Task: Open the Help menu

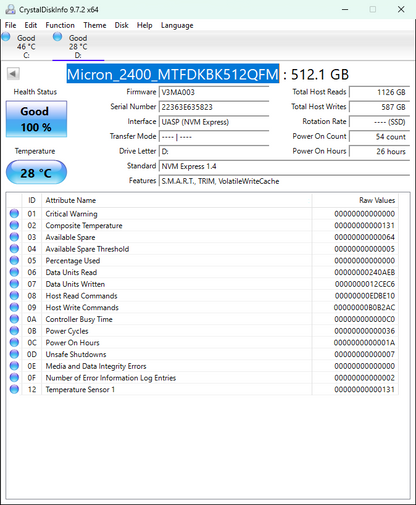Action: point(144,25)
